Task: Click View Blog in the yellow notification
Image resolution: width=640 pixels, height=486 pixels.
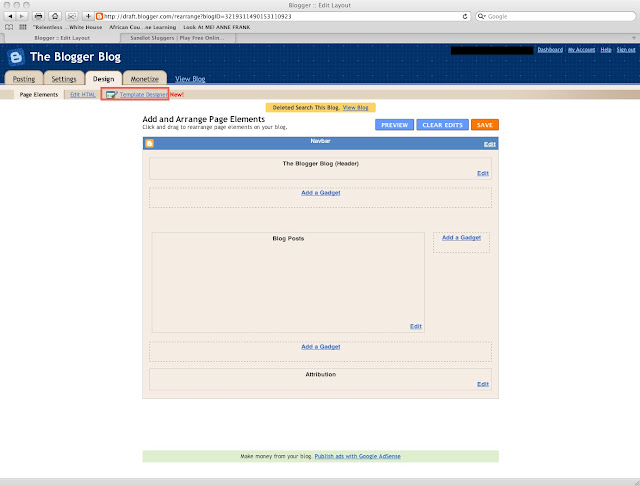Action: 356,108
